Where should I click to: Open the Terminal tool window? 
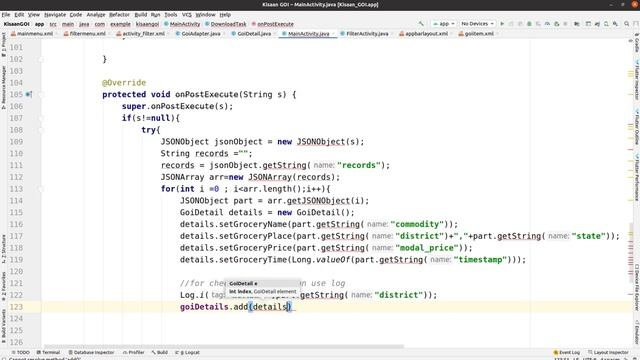click(49, 352)
